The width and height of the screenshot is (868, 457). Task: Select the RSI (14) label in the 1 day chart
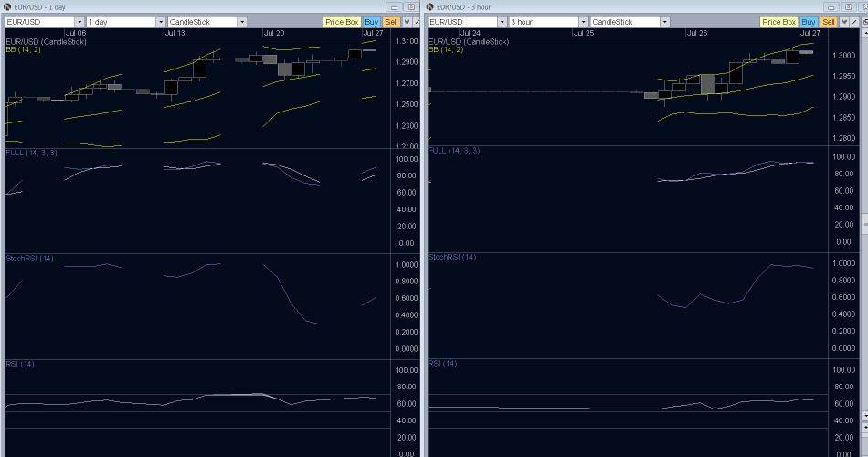[x=20, y=364]
